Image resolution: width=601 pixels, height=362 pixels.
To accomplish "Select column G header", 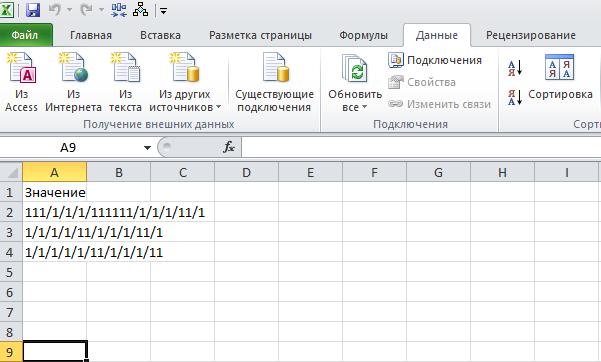I will tap(438, 172).
